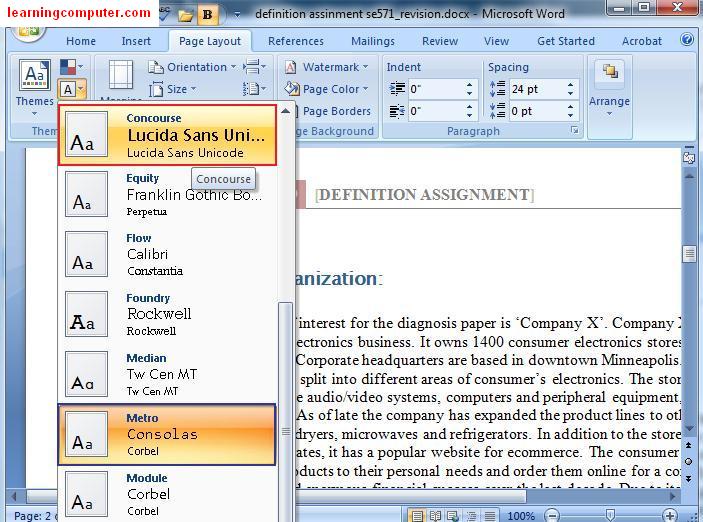Pick the Metro Consolas font theme
This screenshot has width=703, height=522.
click(167, 434)
